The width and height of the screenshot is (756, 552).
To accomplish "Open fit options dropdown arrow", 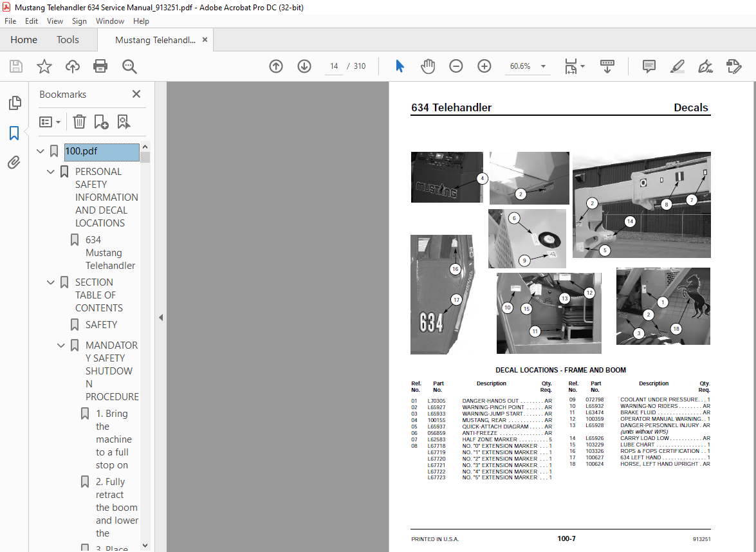I will coord(583,66).
